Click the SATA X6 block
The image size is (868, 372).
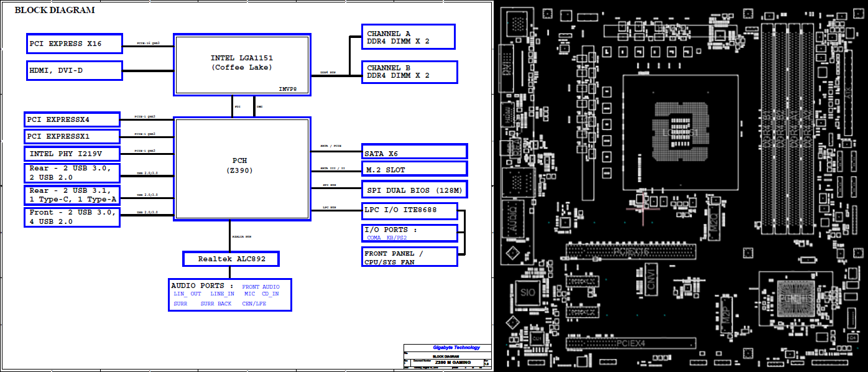pos(414,152)
